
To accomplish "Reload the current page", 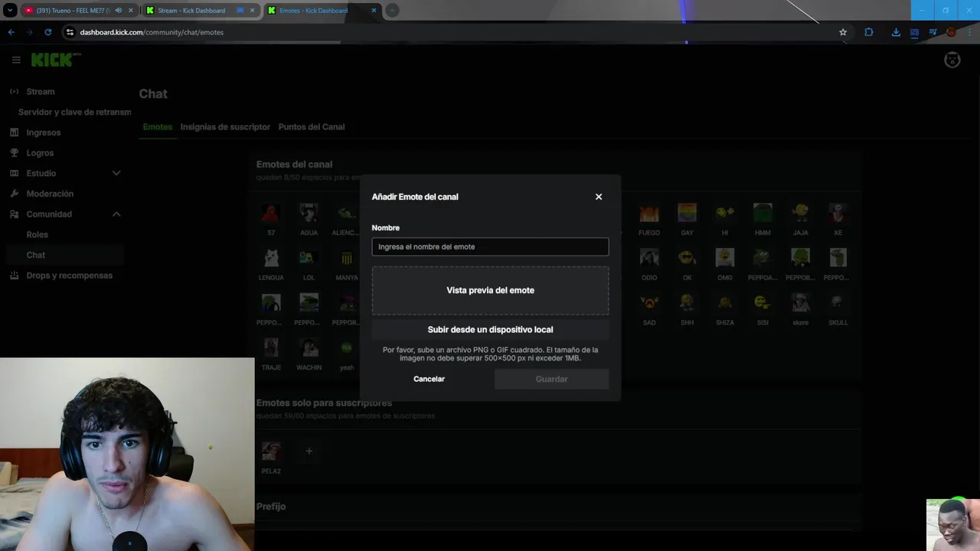I will [47, 32].
